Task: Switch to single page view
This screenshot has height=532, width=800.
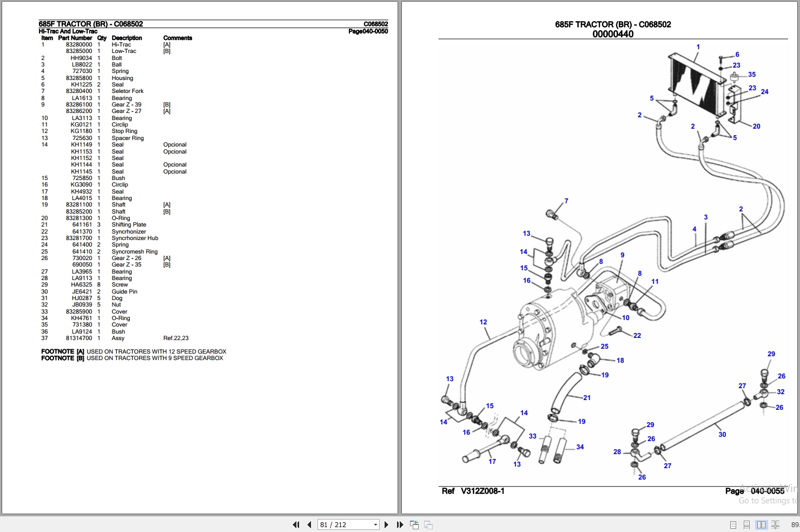Action: (733, 524)
